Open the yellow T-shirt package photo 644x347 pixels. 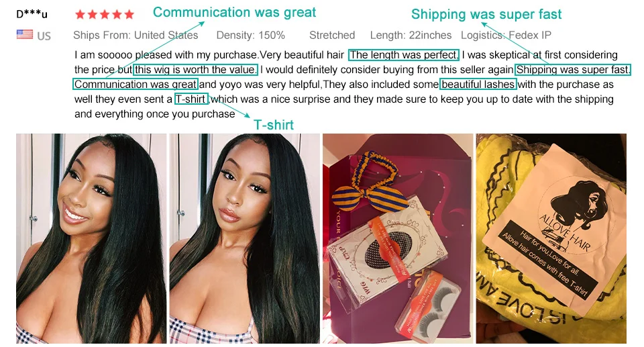pos(551,238)
